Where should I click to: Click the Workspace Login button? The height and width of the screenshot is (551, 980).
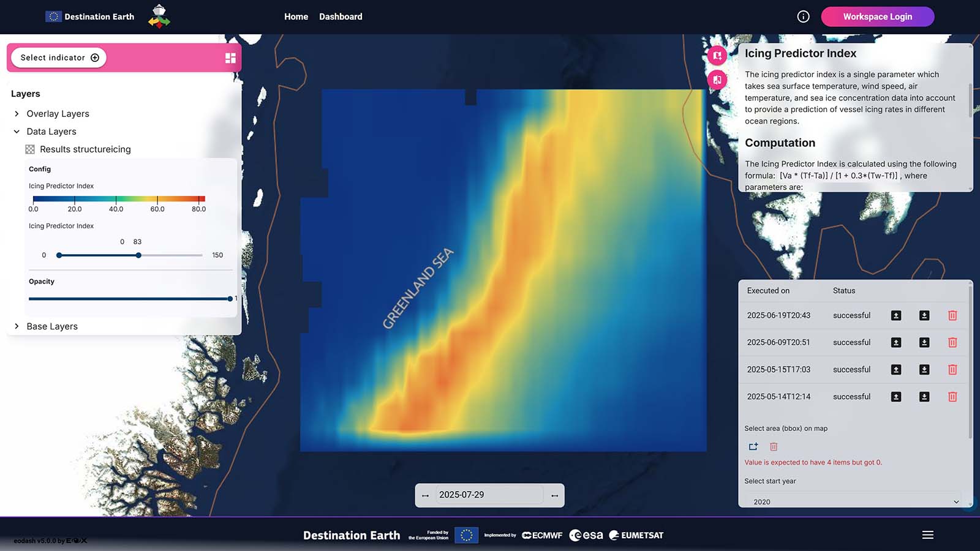click(877, 17)
